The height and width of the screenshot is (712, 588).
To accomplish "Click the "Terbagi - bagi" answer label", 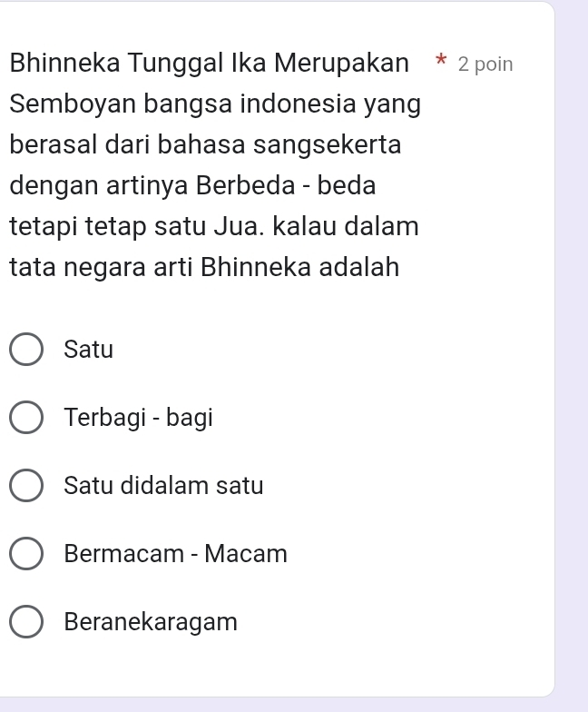I will [139, 418].
